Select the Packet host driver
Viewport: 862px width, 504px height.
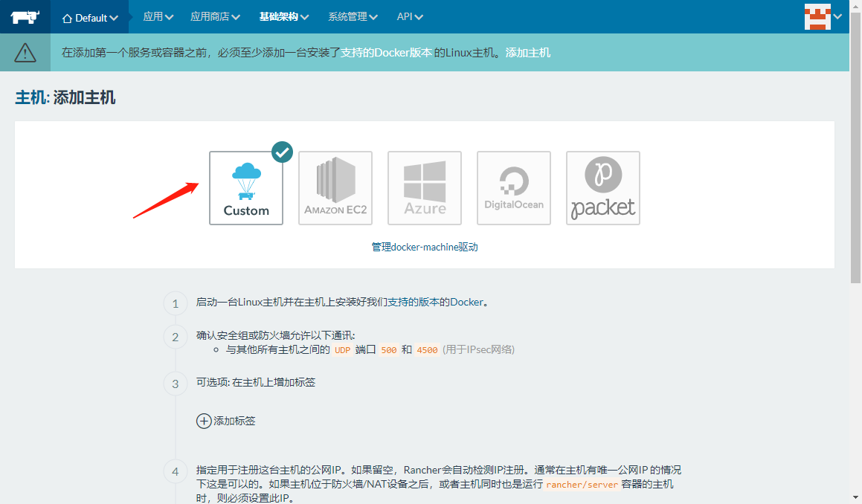point(603,188)
